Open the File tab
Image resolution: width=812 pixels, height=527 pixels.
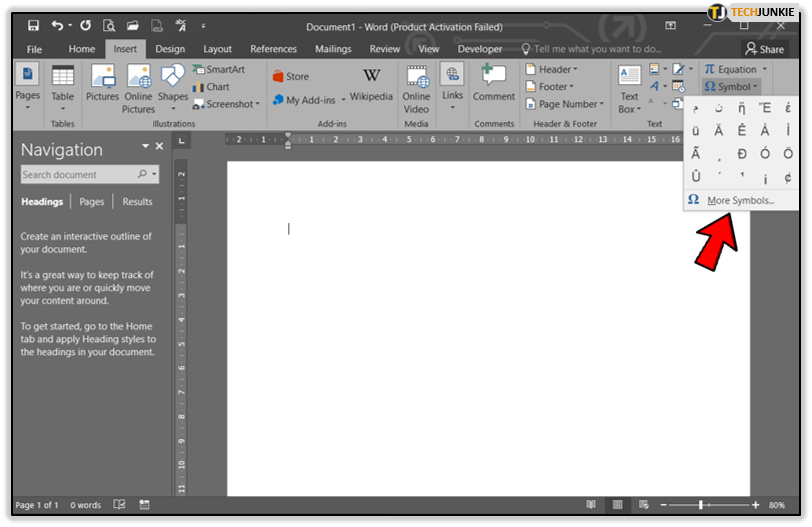coord(34,49)
